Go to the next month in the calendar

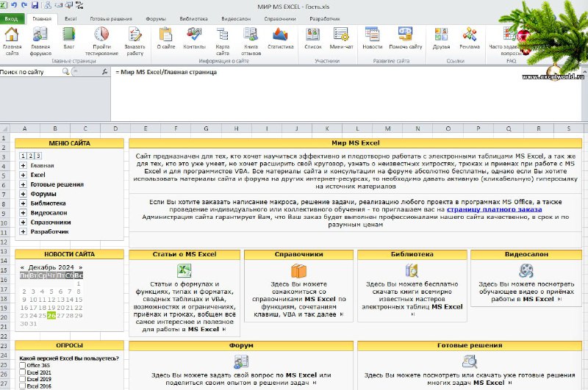point(80,267)
